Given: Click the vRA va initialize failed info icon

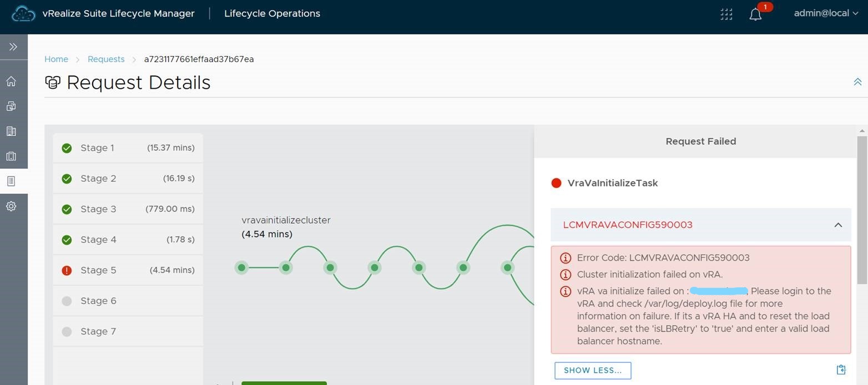Looking at the screenshot, I should [566, 291].
